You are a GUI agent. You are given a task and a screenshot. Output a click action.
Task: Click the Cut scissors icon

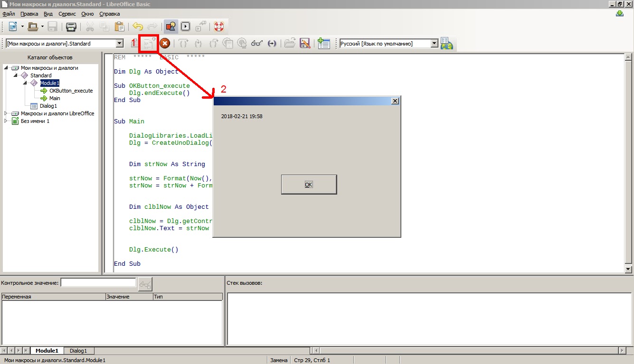click(90, 27)
